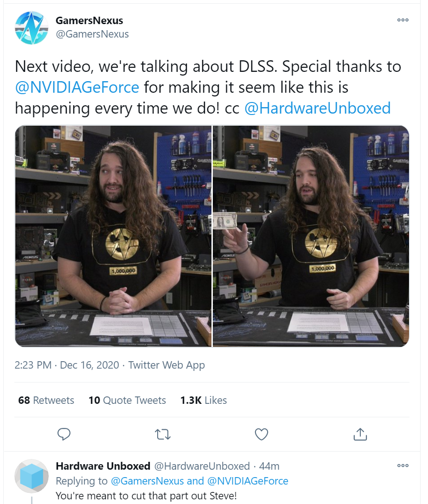Open the right photo holding dollar bill
Screen dimensions: 428x504
coord(311,236)
